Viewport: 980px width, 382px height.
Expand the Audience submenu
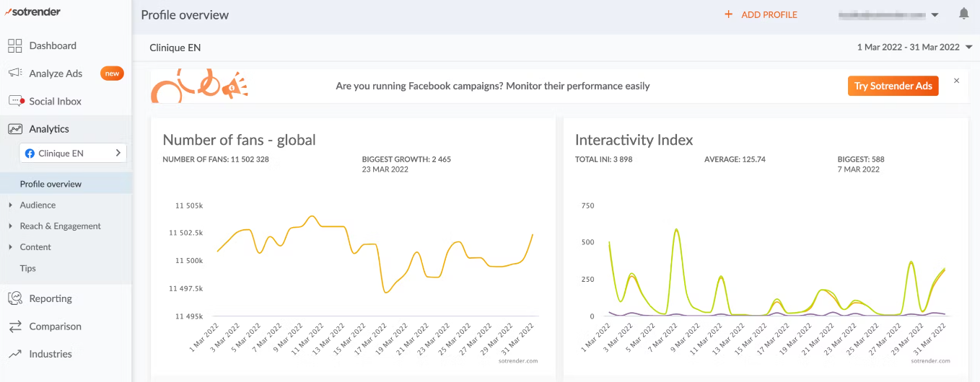click(x=10, y=205)
